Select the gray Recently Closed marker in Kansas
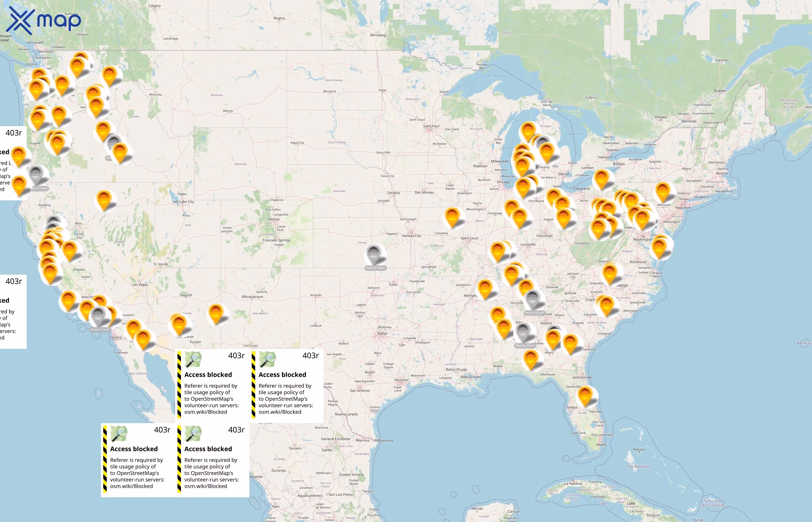 374,255
